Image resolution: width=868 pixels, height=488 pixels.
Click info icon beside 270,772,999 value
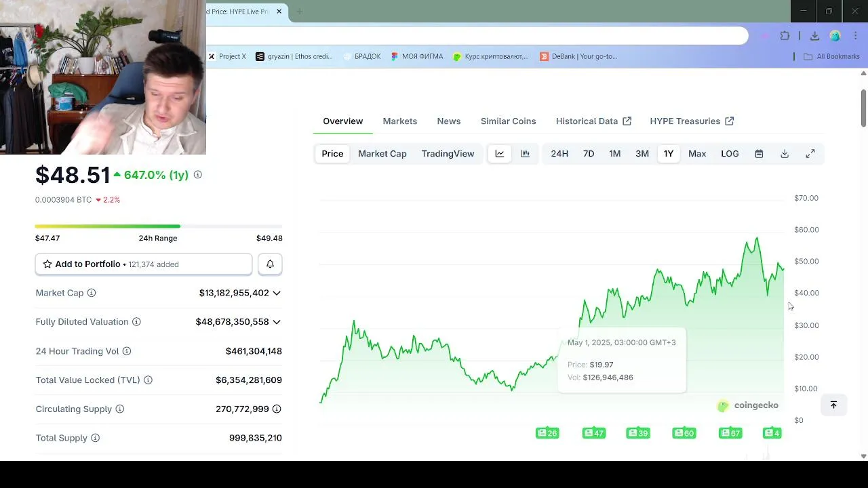click(x=277, y=409)
